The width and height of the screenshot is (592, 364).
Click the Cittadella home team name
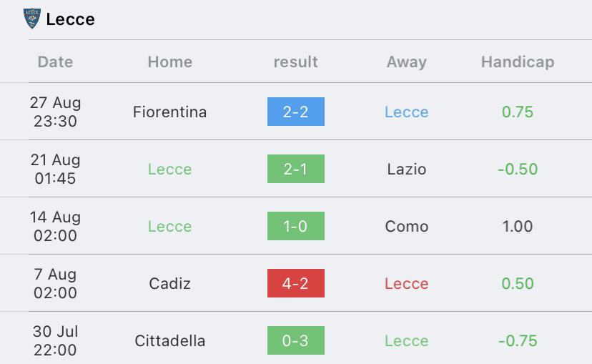(x=170, y=341)
